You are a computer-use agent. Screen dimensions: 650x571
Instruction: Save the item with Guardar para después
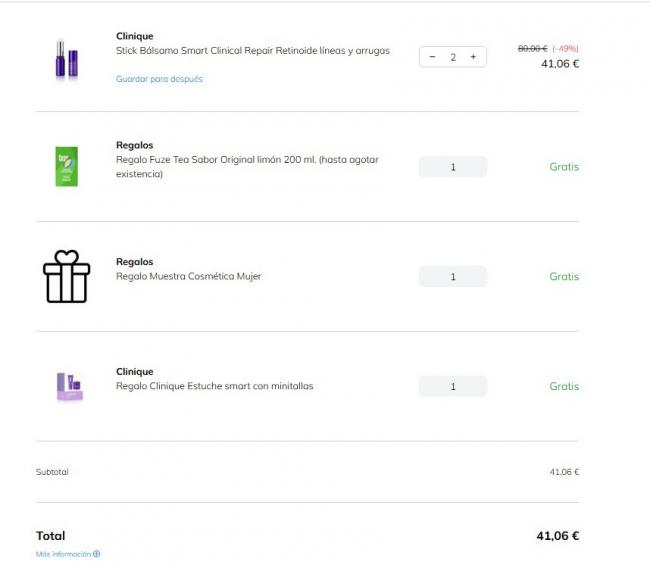click(159, 79)
